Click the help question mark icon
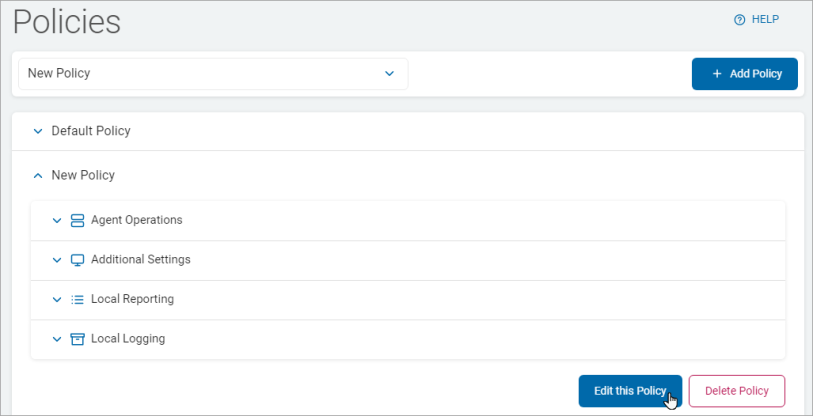 [740, 19]
